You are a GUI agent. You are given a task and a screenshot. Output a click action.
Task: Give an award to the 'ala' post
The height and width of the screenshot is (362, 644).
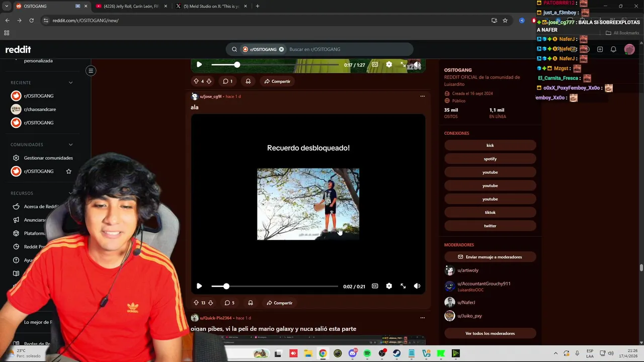pyautogui.click(x=250, y=303)
